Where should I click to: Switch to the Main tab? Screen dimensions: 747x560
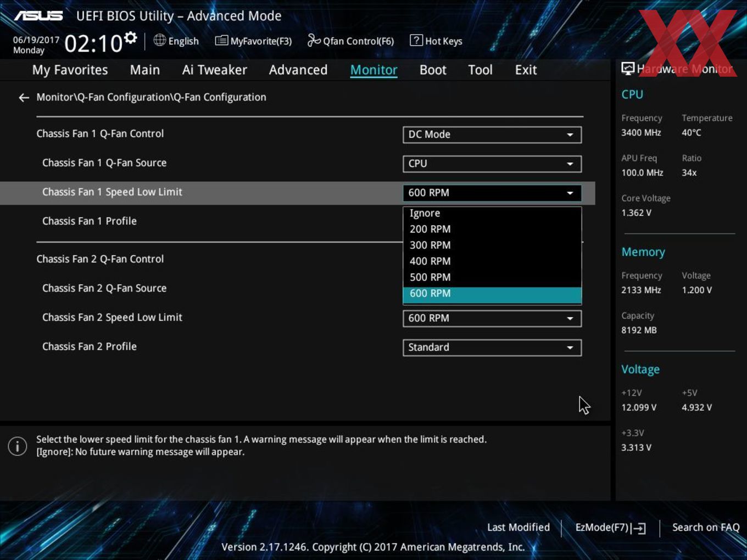click(145, 70)
